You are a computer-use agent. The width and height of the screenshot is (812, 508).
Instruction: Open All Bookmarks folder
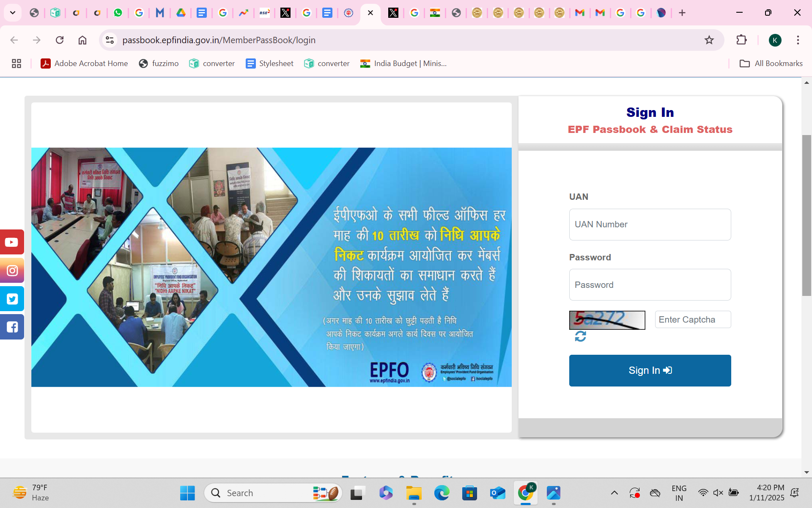(771, 63)
